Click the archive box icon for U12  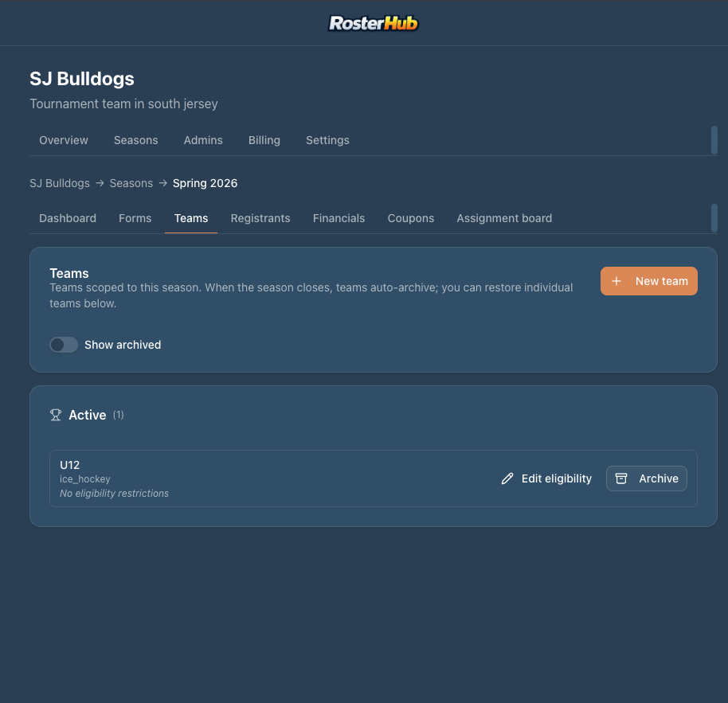[621, 478]
